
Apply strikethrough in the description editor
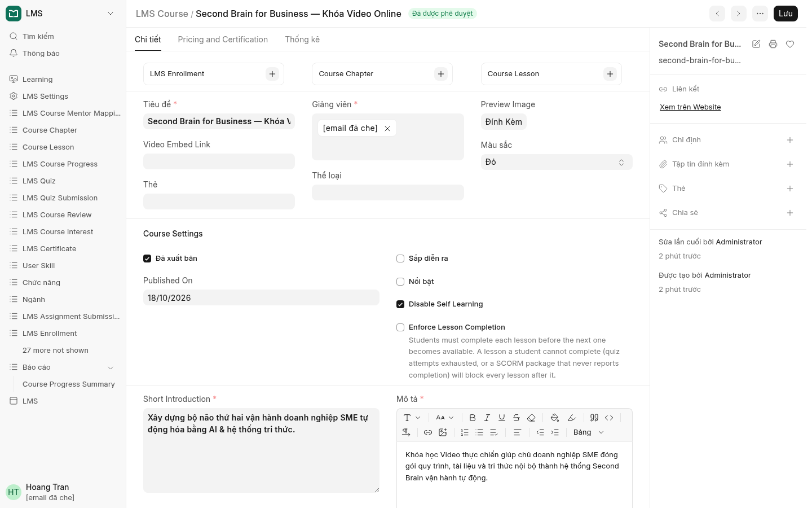coord(517,418)
